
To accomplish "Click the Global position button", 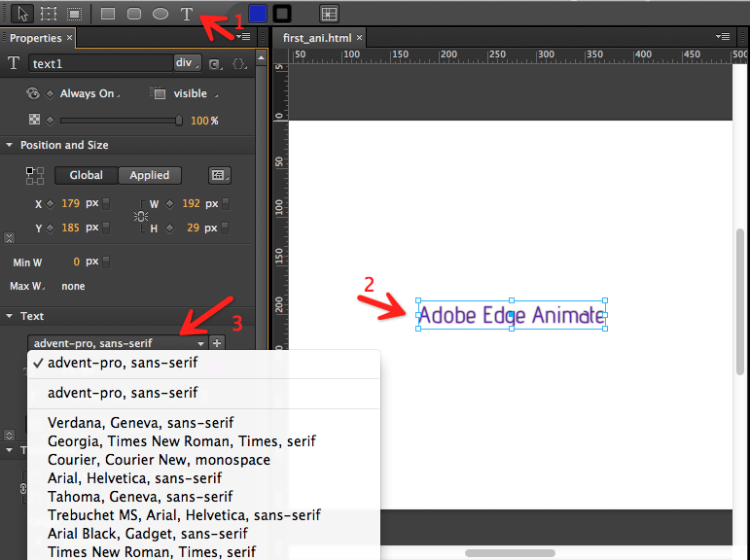I will tap(87, 175).
